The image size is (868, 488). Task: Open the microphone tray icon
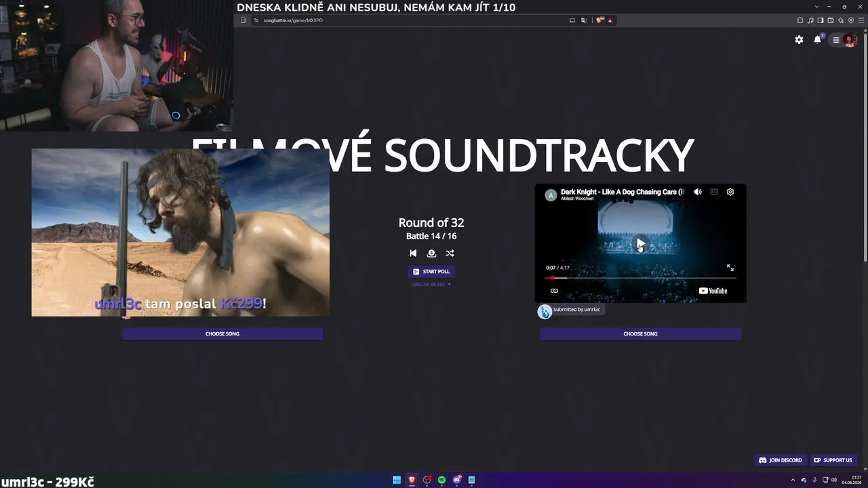(x=814, y=480)
